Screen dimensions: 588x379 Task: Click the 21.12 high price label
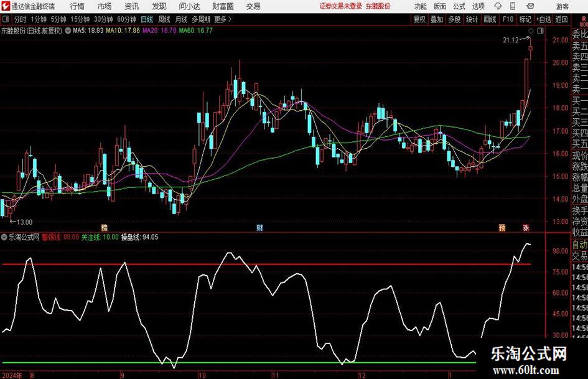[510, 40]
